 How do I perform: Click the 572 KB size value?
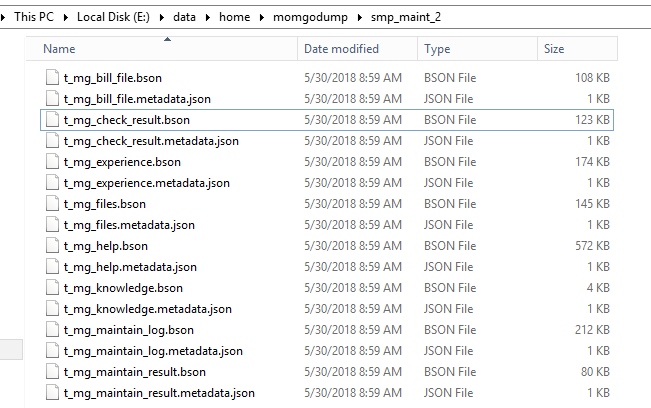592,246
